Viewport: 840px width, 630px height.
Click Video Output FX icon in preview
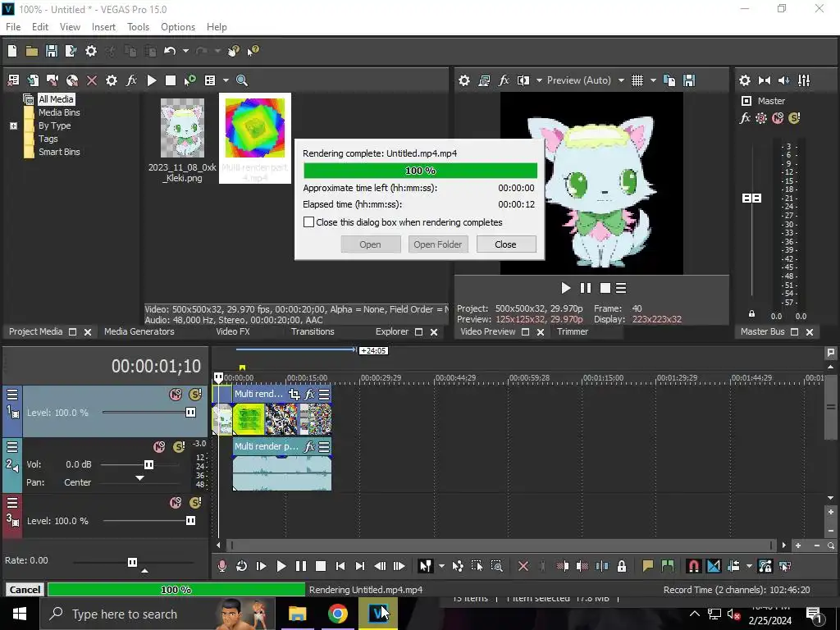coord(504,80)
